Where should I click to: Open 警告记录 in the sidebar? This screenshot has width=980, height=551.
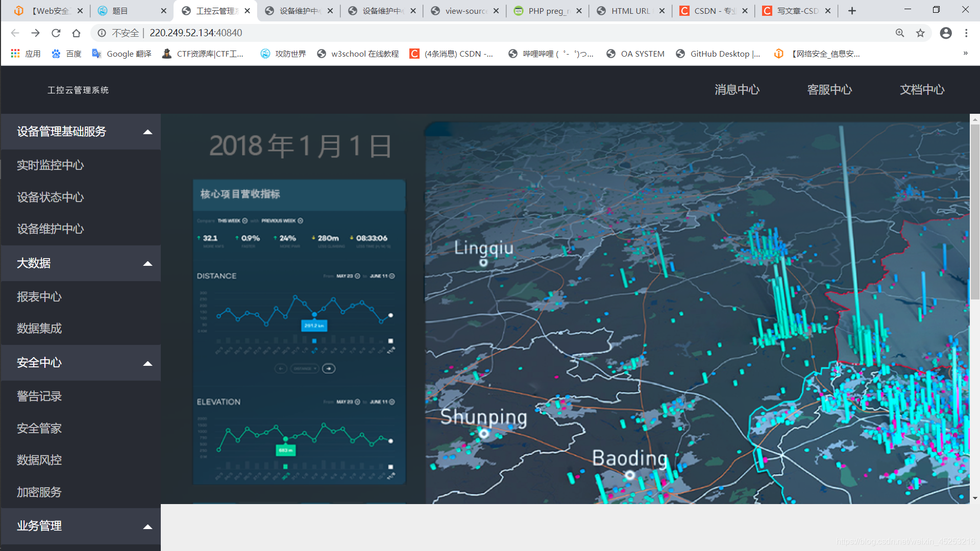coord(39,396)
